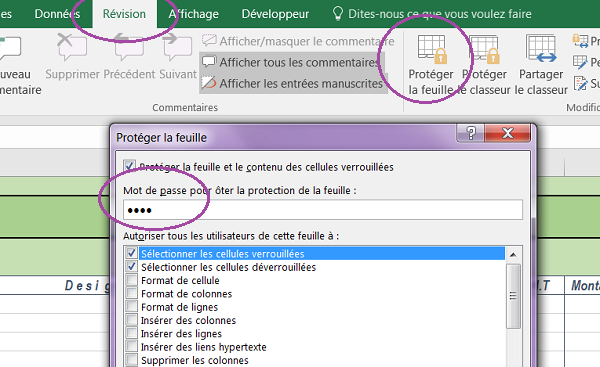Open help in Protéger la feuille dialog
Image resolution: width=600 pixels, height=367 pixels.
(x=471, y=133)
